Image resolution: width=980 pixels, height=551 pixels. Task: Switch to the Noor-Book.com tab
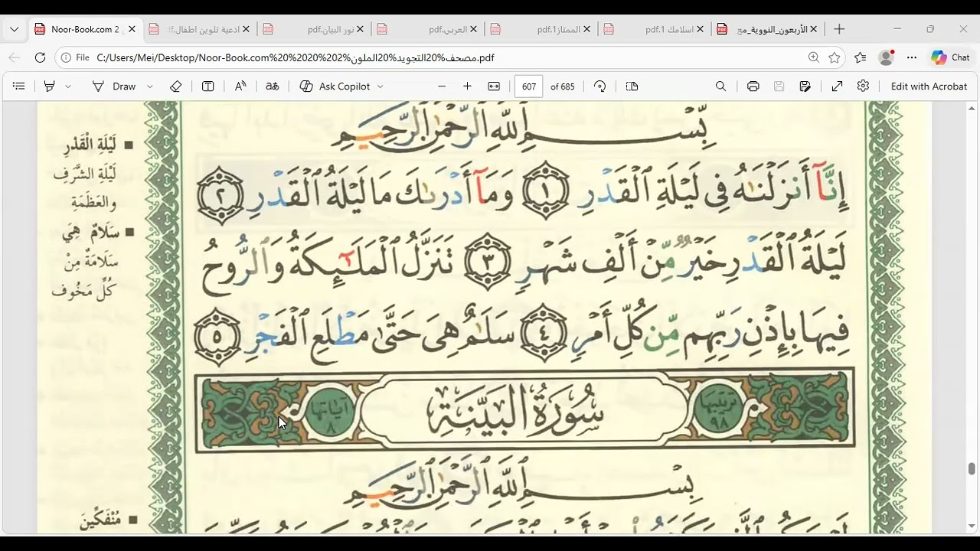(x=85, y=29)
